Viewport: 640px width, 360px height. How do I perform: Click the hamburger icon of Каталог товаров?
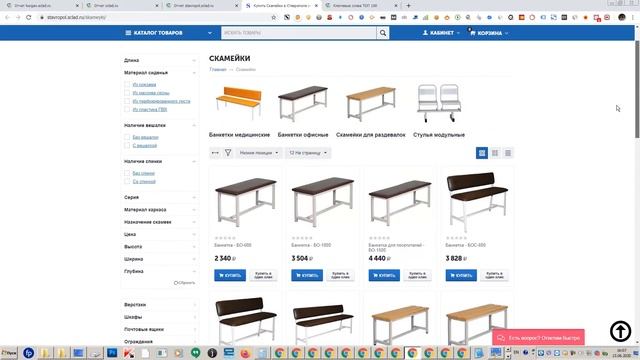(x=128, y=33)
